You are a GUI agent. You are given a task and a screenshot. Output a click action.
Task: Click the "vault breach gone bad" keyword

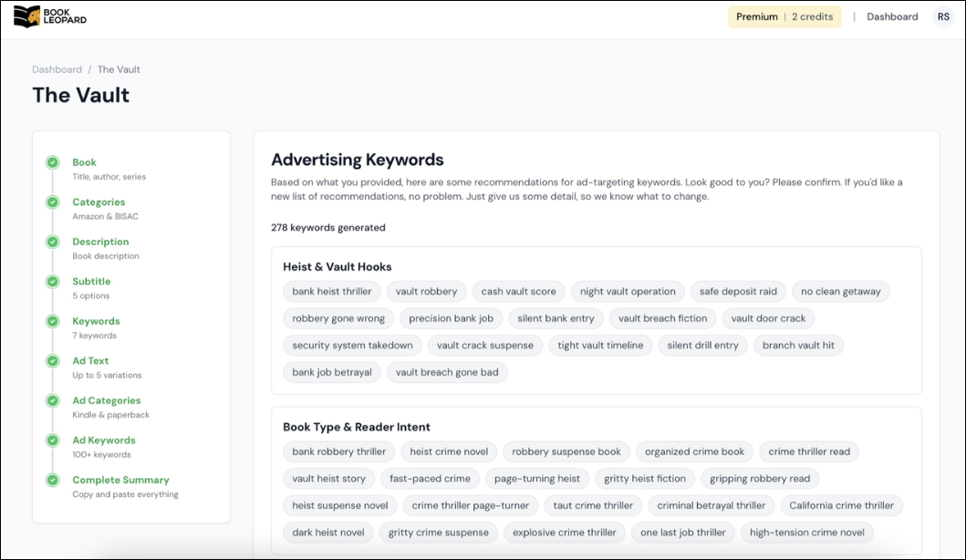(447, 372)
